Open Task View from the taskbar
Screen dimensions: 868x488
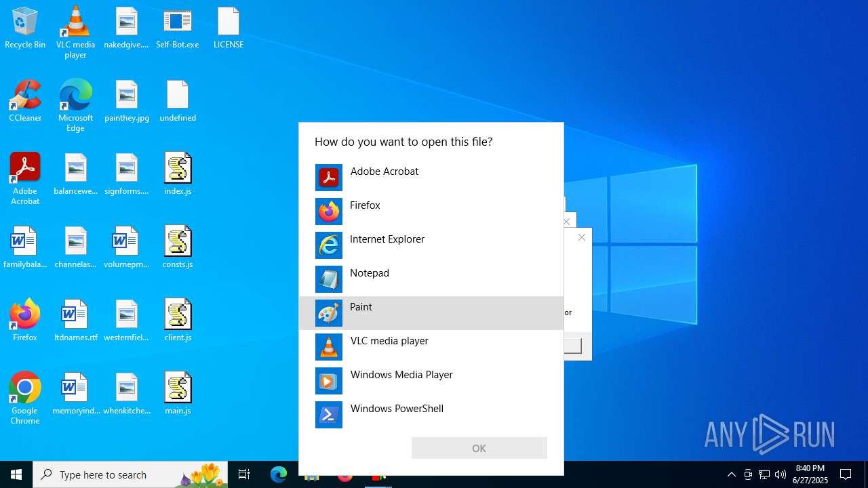pyautogui.click(x=244, y=474)
